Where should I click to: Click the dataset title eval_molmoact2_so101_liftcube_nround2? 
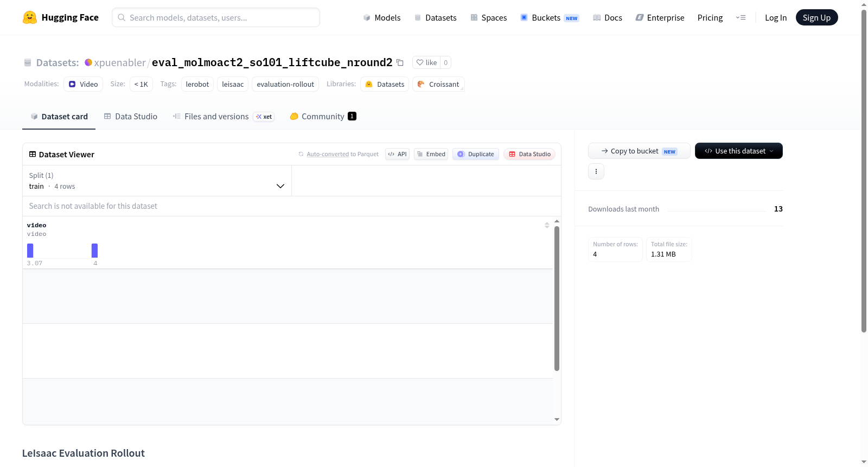pos(272,62)
